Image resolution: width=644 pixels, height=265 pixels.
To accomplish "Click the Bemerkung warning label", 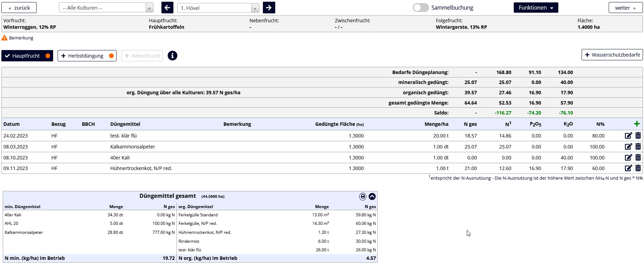I will [21, 38].
